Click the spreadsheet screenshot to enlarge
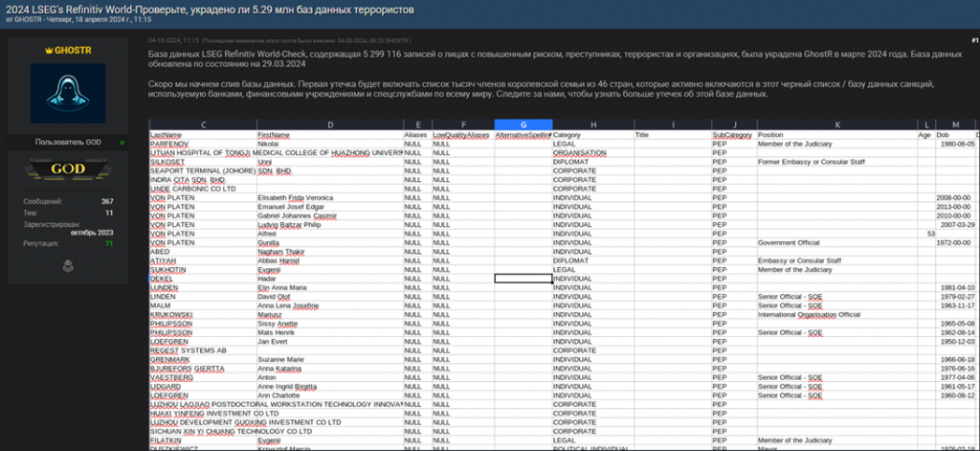The width and height of the screenshot is (980, 451). [563, 287]
